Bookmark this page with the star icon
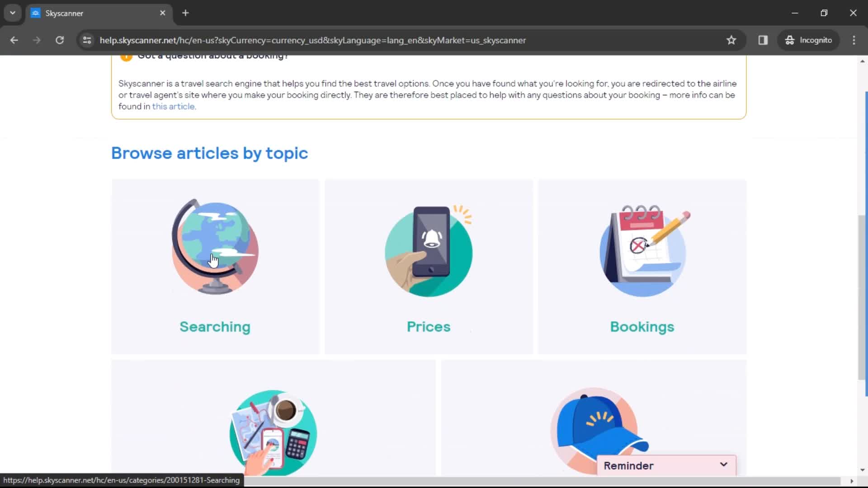The image size is (868, 488). (731, 40)
